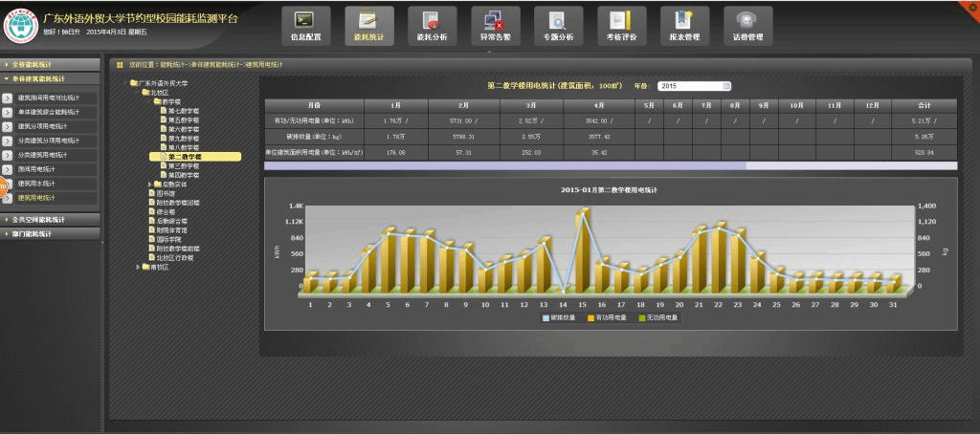The width and height of the screenshot is (980, 434).
Task: Expand the 南校区 tree node
Action: coord(139,266)
